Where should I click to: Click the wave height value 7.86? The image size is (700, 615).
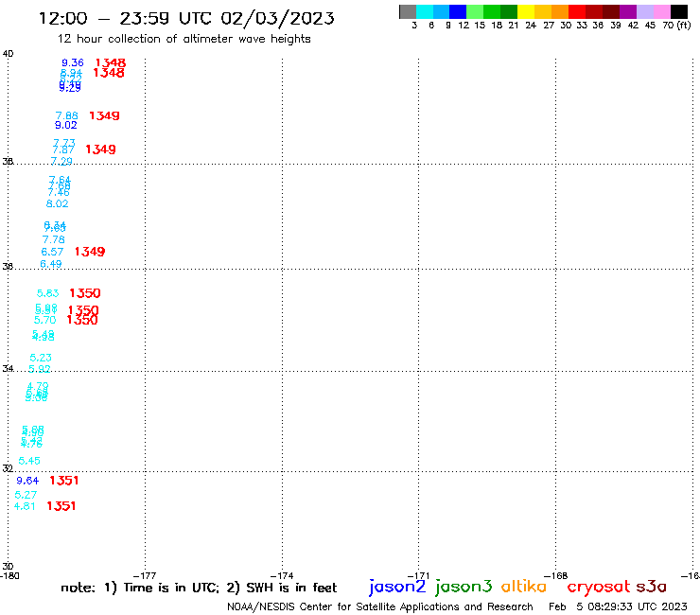(x=66, y=115)
